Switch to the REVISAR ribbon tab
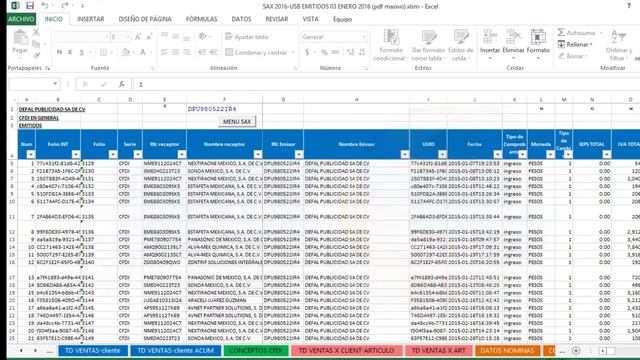Viewport: 640px width, 360px height. (x=277, y=19)
